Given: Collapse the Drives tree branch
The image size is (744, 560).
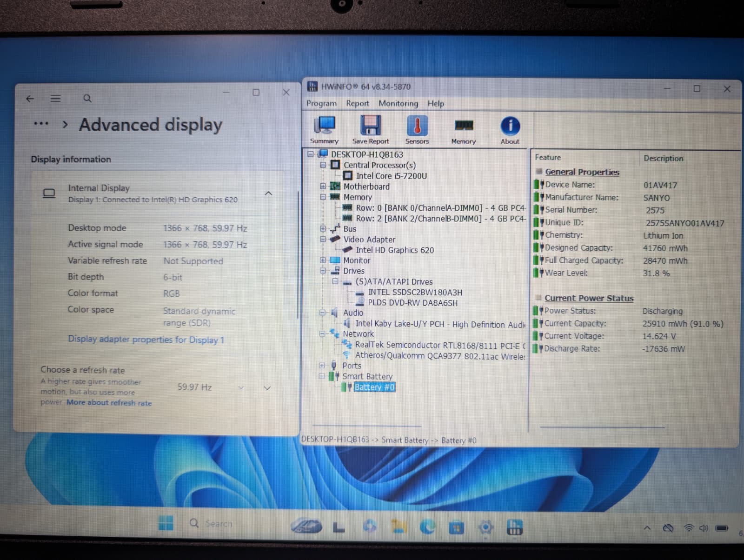Looking at the screenshot, I should tap(323, 271).
